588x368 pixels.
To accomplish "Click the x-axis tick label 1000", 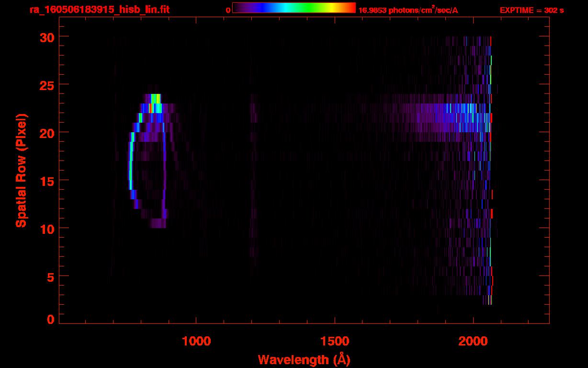I will [196, 341].
